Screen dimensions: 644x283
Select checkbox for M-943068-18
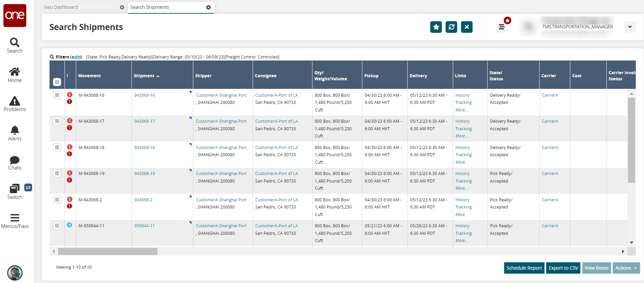[x=57, y=147]
